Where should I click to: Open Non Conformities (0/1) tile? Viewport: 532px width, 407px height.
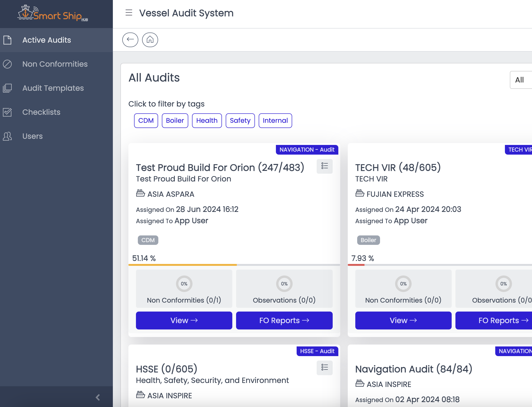184,289
